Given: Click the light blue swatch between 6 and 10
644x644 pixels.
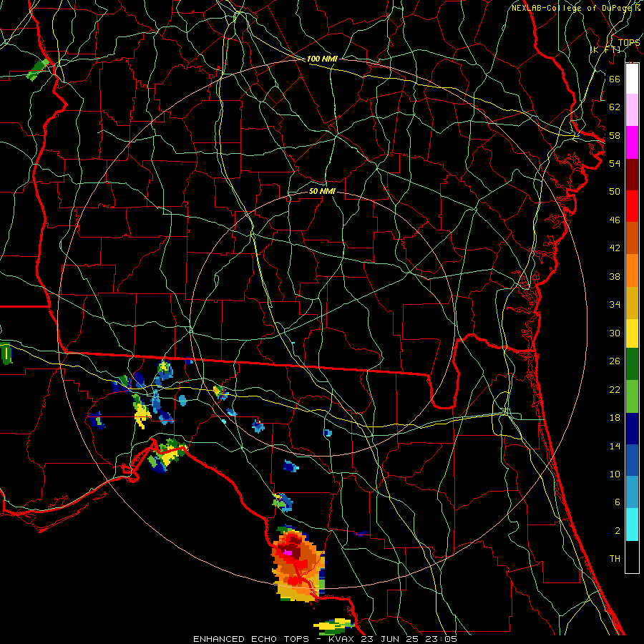Looking at the screenshot, I should [632, 492].
